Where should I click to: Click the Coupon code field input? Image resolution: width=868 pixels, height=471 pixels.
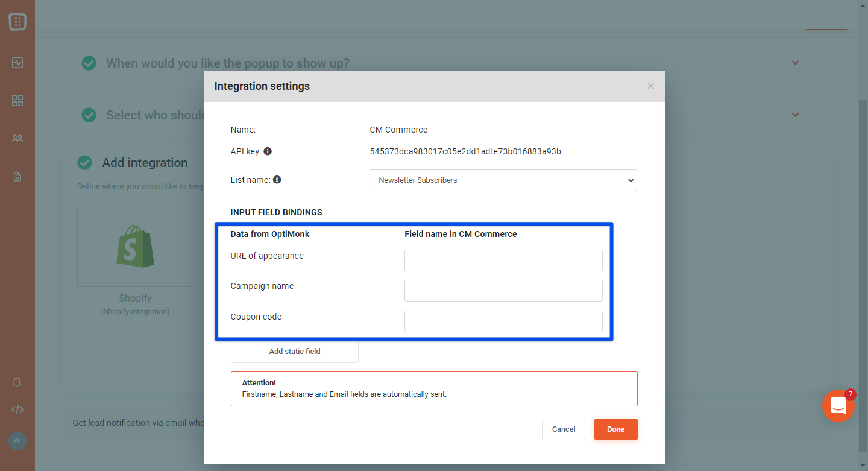point(503,321)
